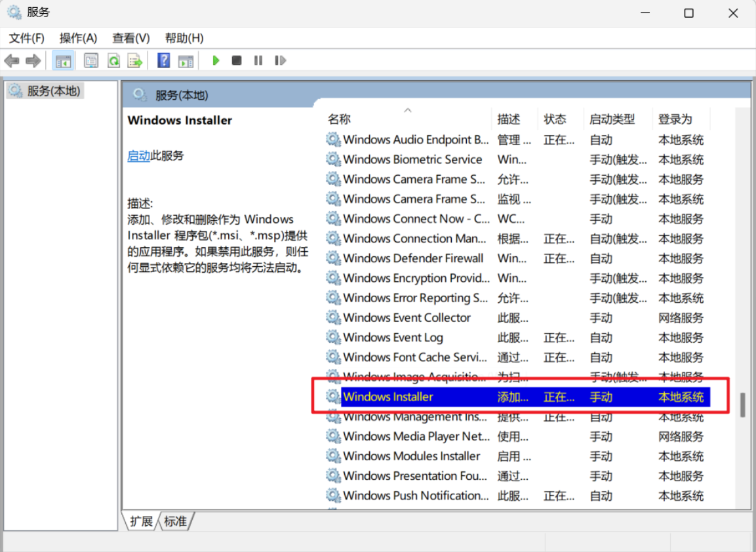Click gear icon of Windows Installer row
This screenshot has height=552, width=756.
tap(333, 396)
